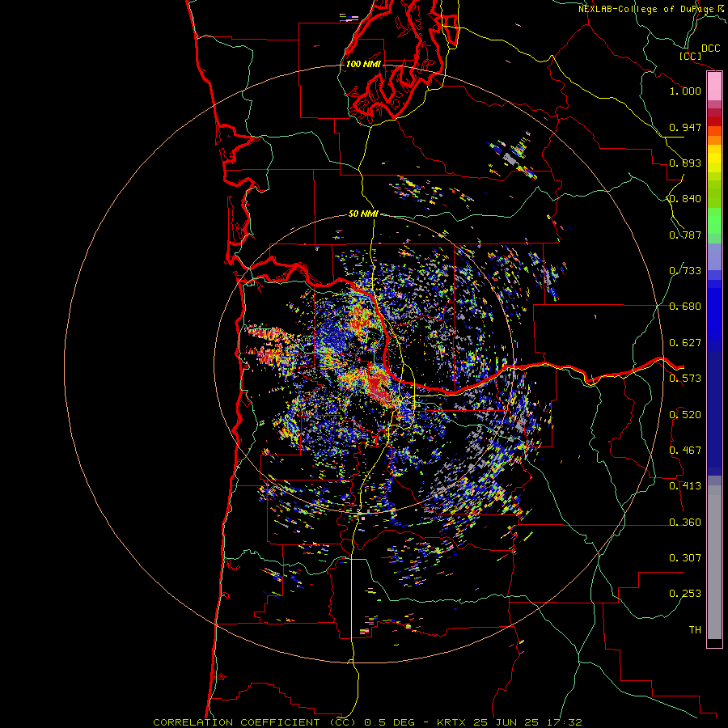The height and width of the screenshot is (728, 728).
Task: Click the gray segment of the color bar
Action: pyautogui.click(x=714, y=562)
